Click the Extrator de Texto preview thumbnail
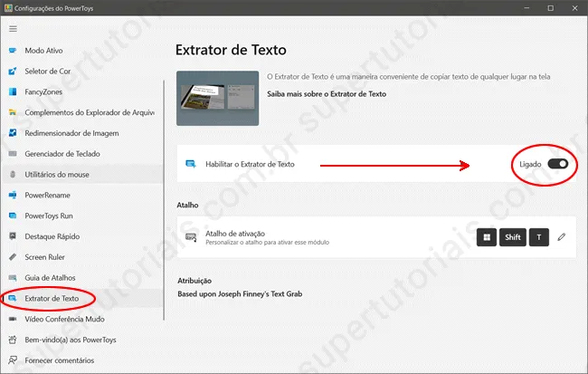 point(217,99)
